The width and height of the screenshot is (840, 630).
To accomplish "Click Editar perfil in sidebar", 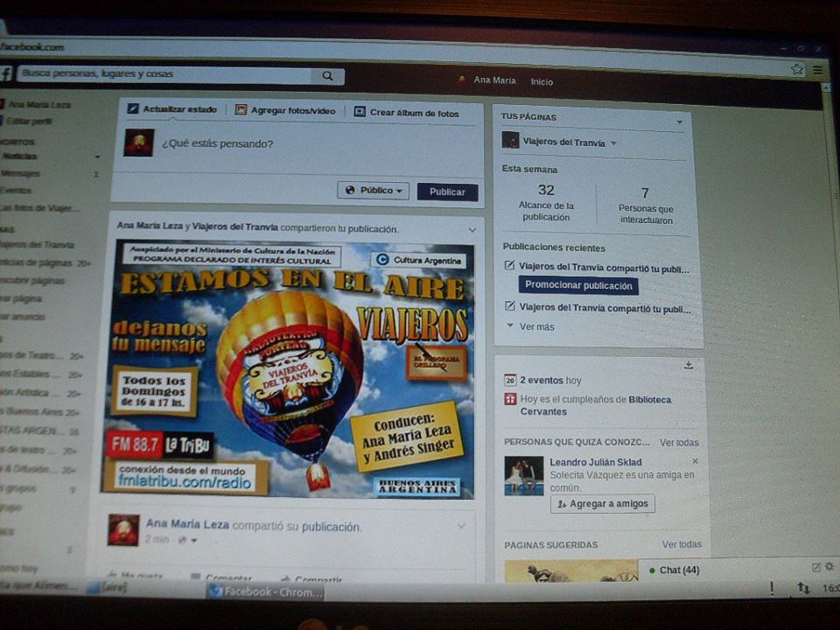I will pyautogui.click(x=31, y=121).
